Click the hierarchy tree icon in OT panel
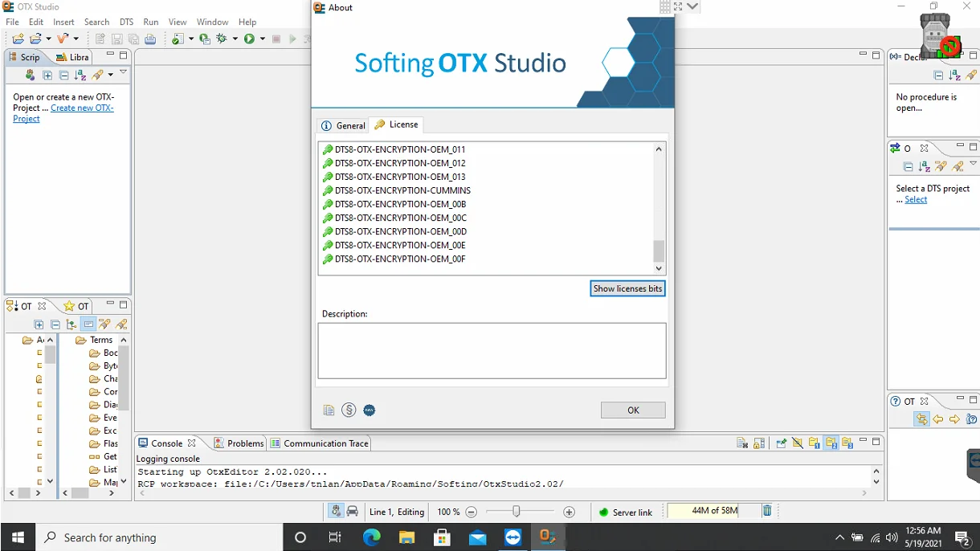980x551 pixels. [x=71, y=324]
